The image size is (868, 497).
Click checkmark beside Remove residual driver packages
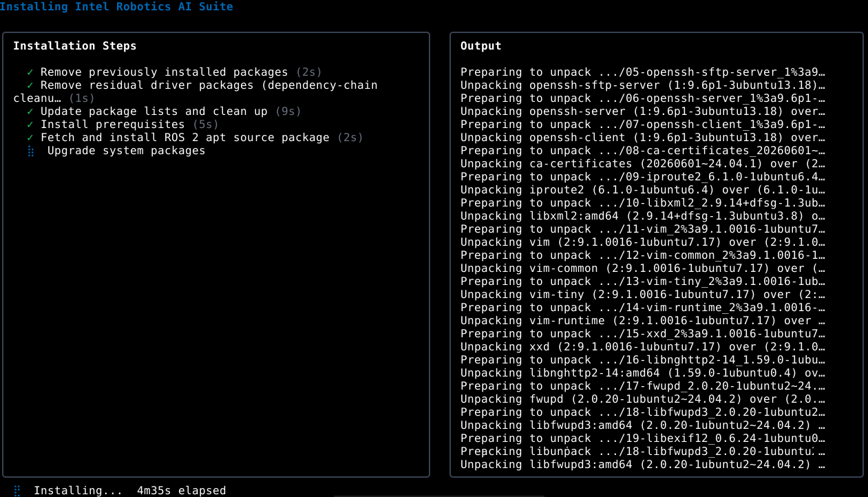click(x=30, y=85)
